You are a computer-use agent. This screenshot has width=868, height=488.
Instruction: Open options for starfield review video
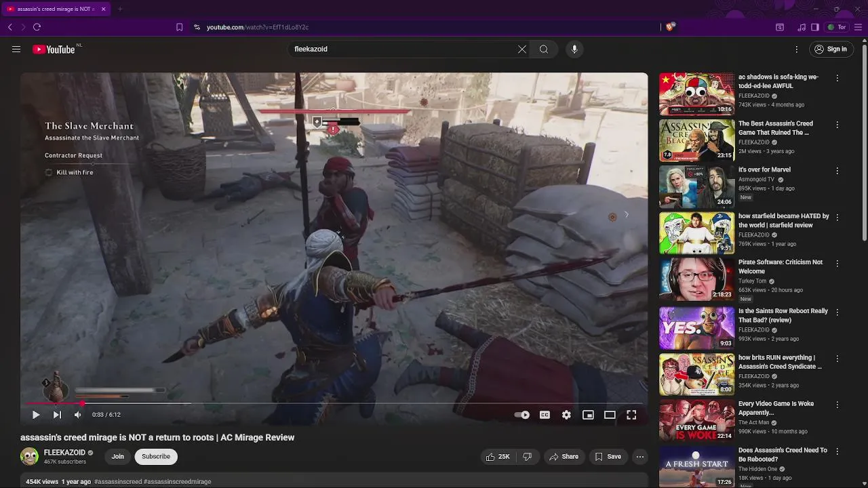[837, 218]
